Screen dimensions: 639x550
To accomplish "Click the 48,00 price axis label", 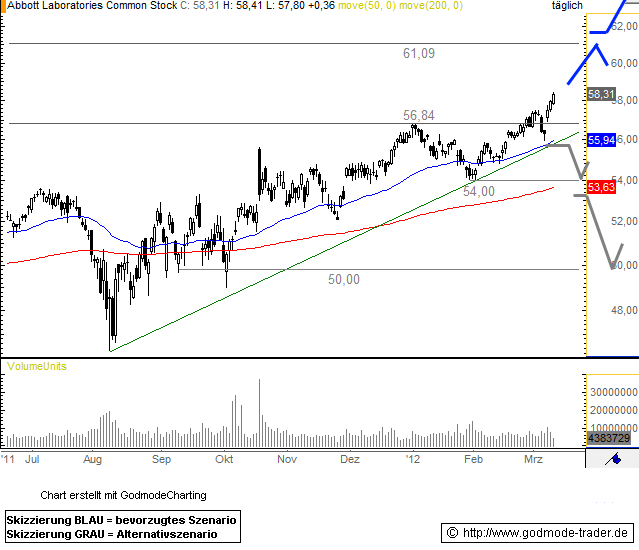I will tap(624, 310).
